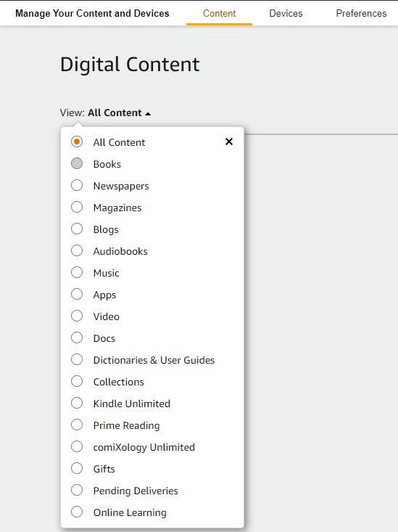Choose Collections radio button
This screenshot has height=532, width=398.
click(77, 381)
